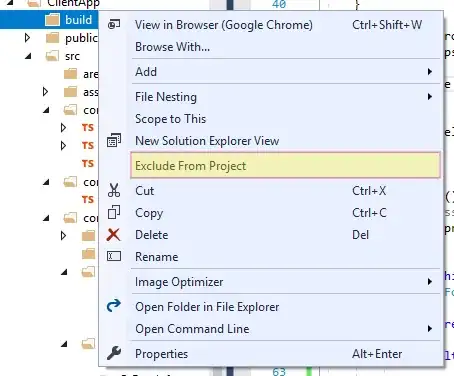
Task: Click the Rename text-box icon
Action: 114,256
